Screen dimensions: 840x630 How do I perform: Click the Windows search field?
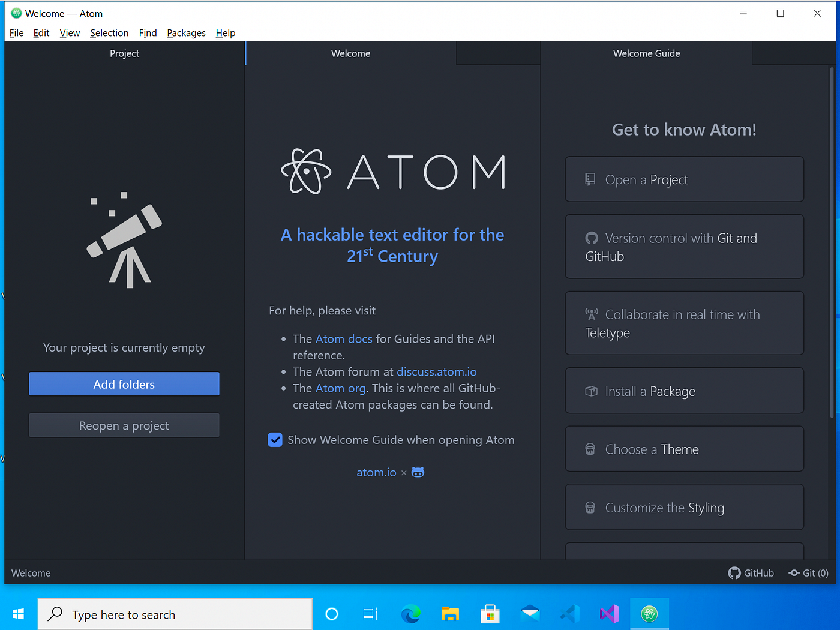coord(174,614)
